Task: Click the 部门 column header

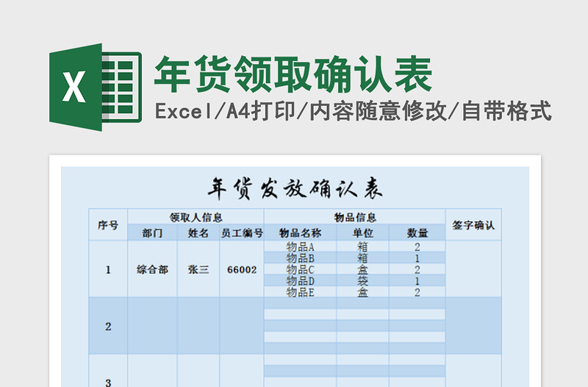Action: click(x=152, y=232)
